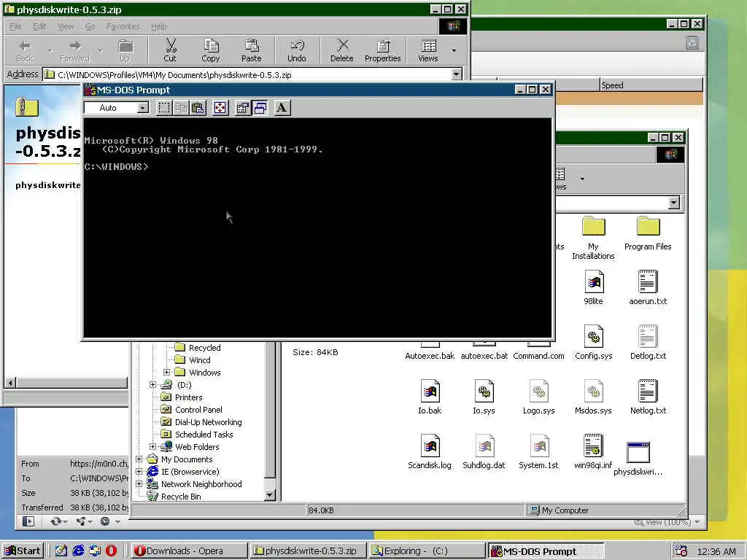Click the Speed column header in Opera
The height and width of the screenshot is (560, 747).
pos(651,85)
